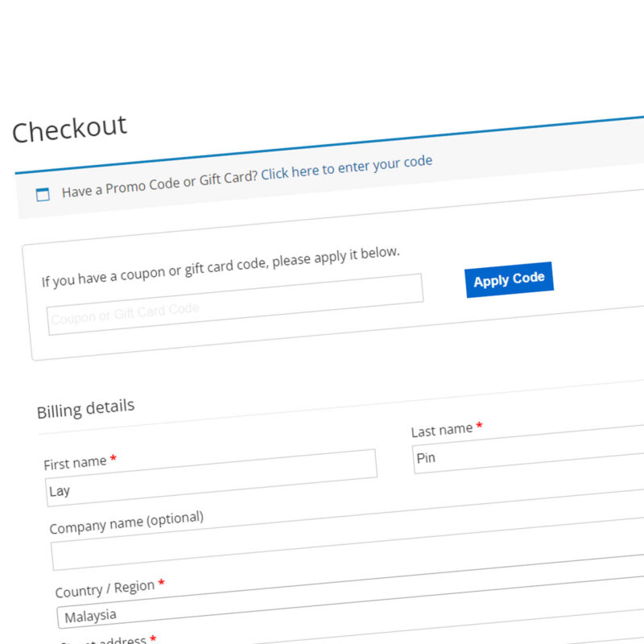Click the red asterisk next to First name

coord(113,457)
